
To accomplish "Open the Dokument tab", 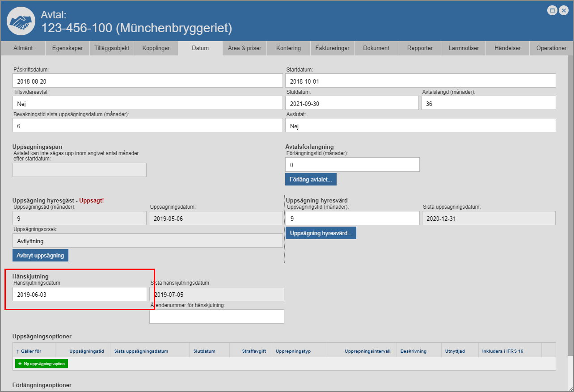I will [x=376, y=48].
